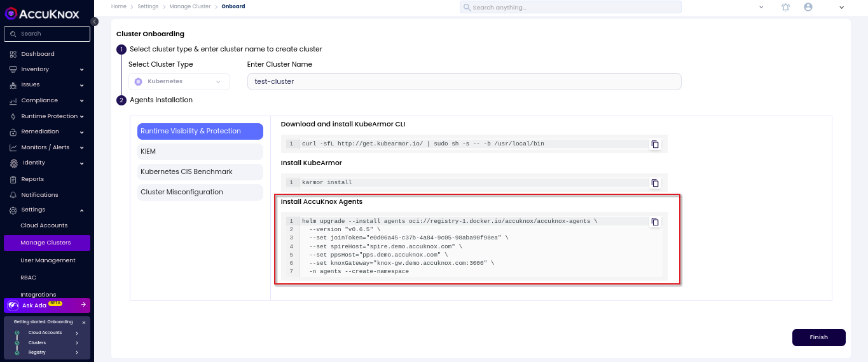868x362 pixels.
Task: Open Manage Clusters in sidebar
Action: pyautogui.click(x=47, y=243)
